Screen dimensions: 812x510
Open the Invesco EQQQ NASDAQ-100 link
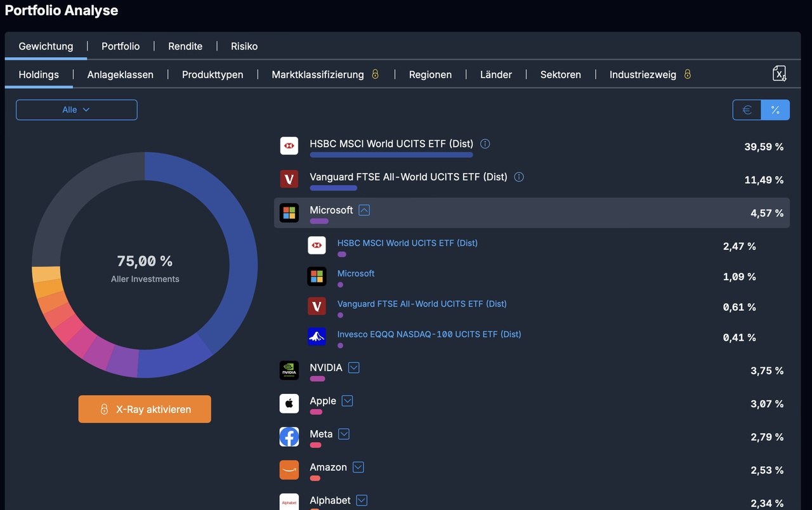coord(429,334)
